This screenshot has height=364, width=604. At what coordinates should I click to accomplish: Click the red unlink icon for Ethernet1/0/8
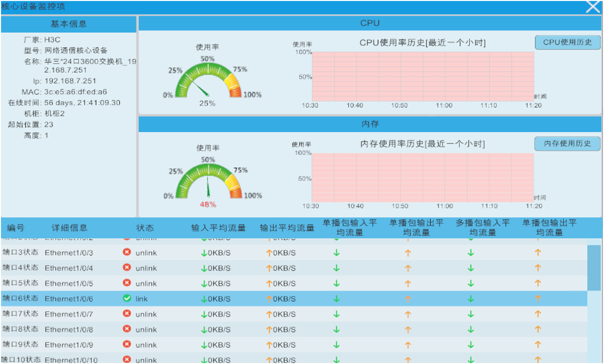tap(127, 329)
